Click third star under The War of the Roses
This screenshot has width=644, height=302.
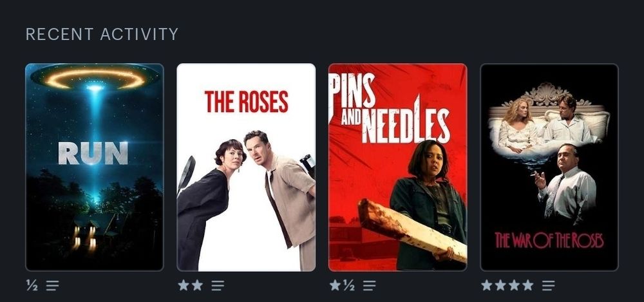[514, 285]
